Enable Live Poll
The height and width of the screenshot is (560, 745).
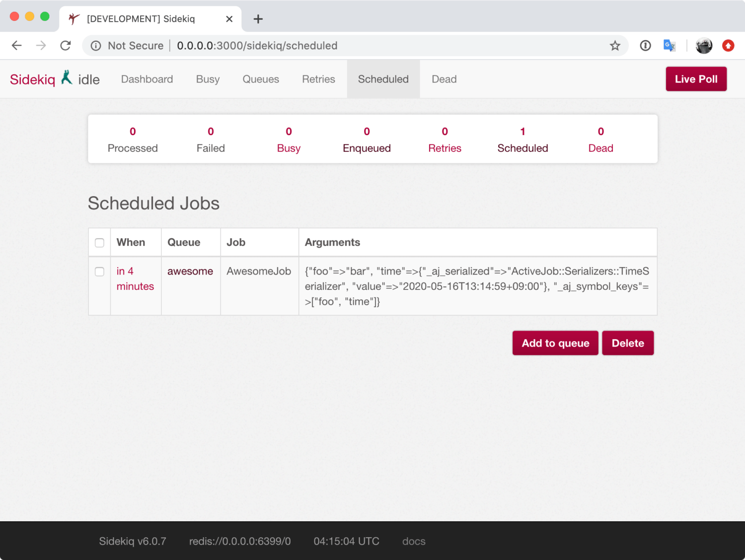click(x=696, y=79)
